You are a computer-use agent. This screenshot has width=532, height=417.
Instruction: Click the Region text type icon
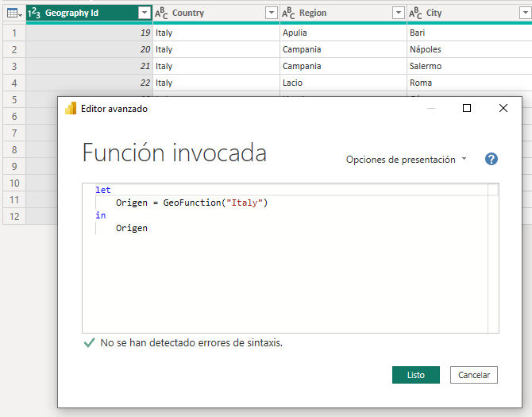pos(288,13)
